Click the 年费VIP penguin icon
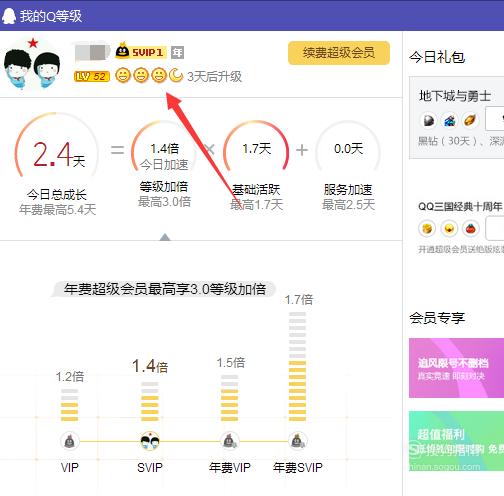This screenshot has width=504, height=496. pyautogui.click(x=230, y=441)
